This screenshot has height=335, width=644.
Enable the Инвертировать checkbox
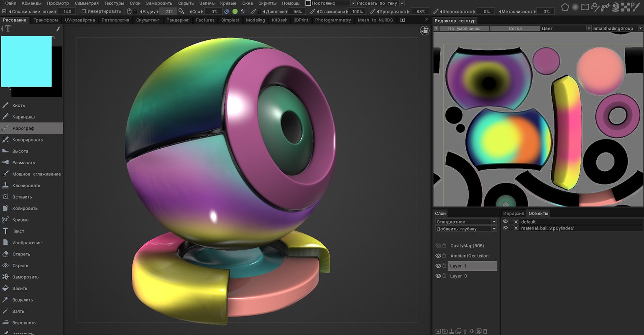pos(84,11)
